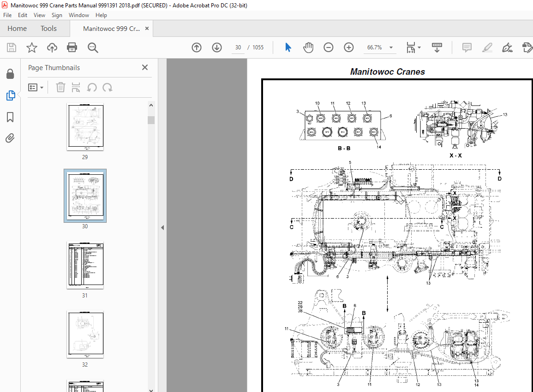Delete selected page thumbnail with trash icon
Image resolution: width=533 pixels, height=392 pixels.
pyautogui.click(x=60, y=87)
